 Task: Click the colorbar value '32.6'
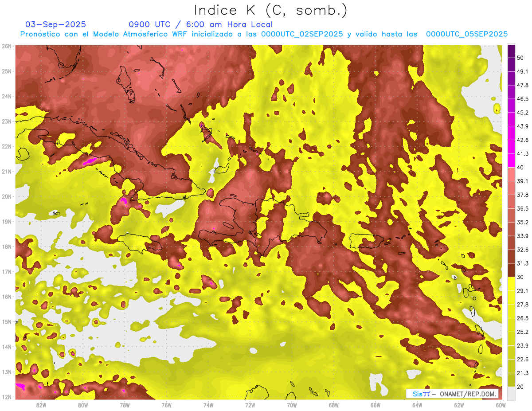point(522,250)
